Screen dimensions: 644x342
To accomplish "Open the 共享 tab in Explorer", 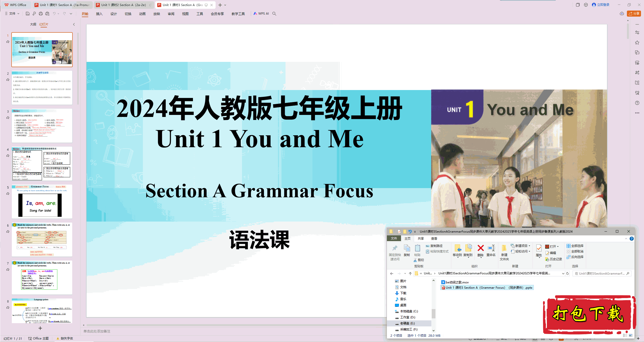I will [421, 238].
